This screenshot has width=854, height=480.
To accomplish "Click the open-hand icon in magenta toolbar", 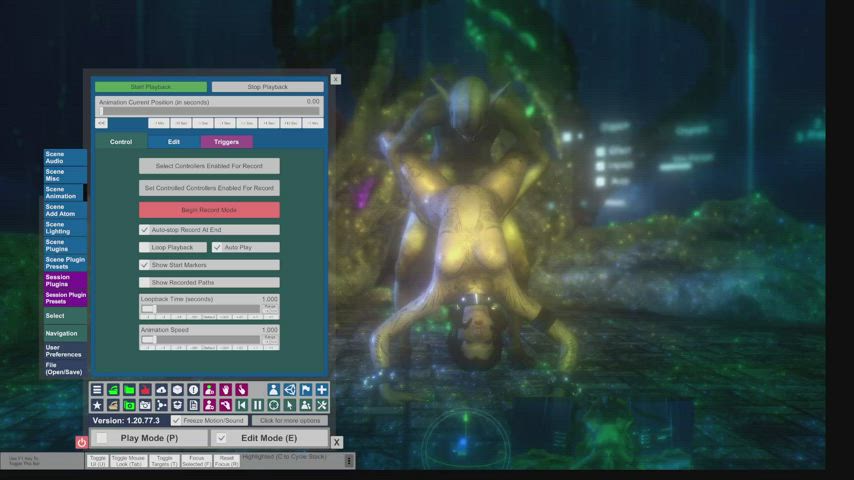I will 225,390.
